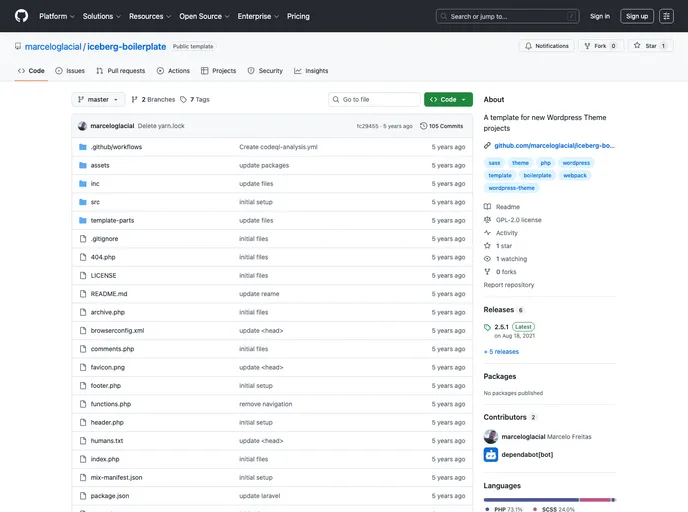Click marcelogiacial's contributor avatar

tap(491, 436)
